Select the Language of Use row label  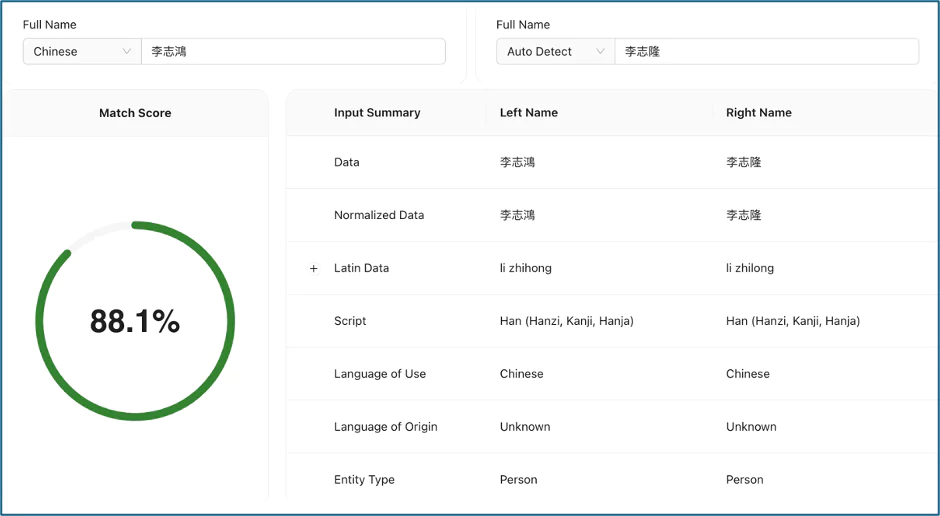tap(380, 374)
